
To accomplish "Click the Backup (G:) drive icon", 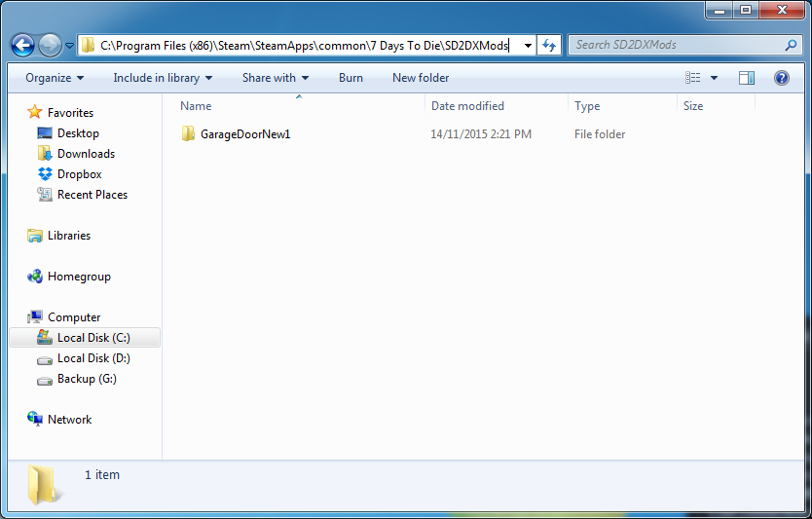I will (x=45, y=381).
